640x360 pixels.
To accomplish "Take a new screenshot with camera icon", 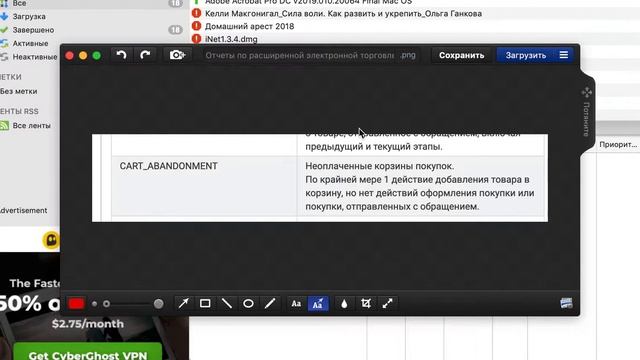I will [177, 55].
